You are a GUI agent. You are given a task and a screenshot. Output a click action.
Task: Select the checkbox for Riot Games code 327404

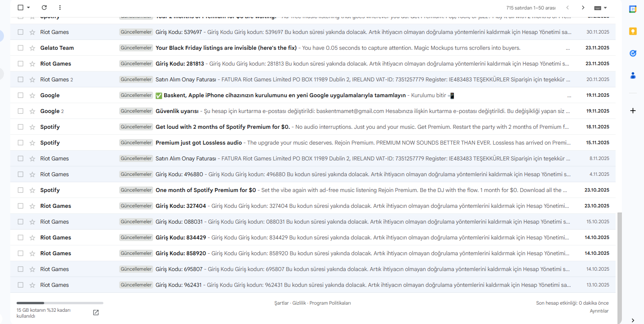[x=21, y=206]
